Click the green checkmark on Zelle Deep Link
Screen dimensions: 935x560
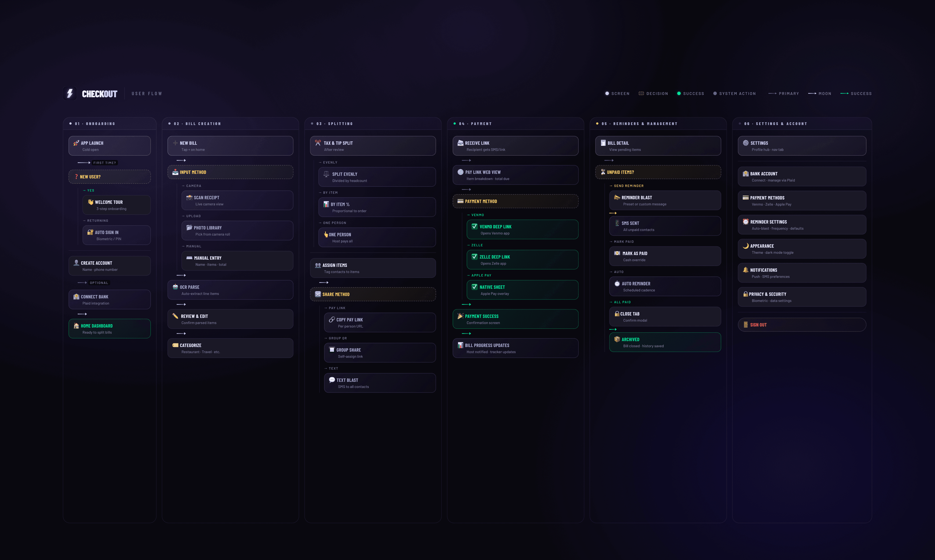coord(474,257)
